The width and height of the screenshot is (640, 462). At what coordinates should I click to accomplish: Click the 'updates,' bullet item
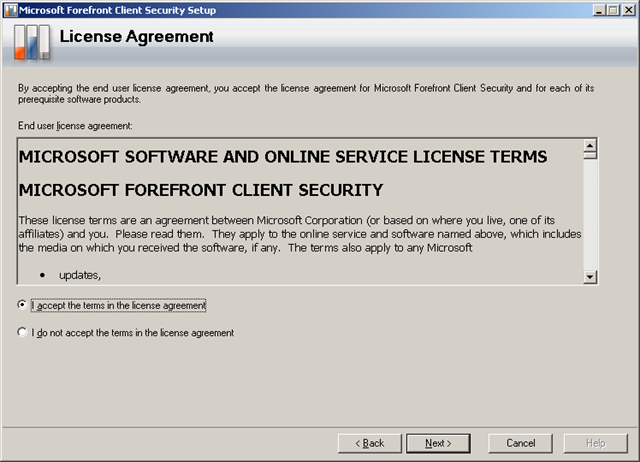[x=80, y=275]
